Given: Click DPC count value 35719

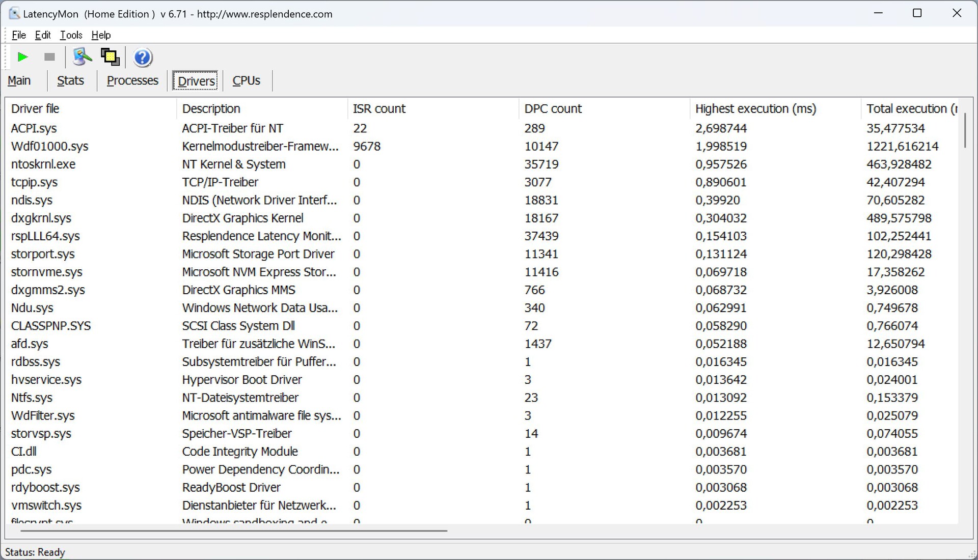Looking at the screenshot, I should 541,164.
